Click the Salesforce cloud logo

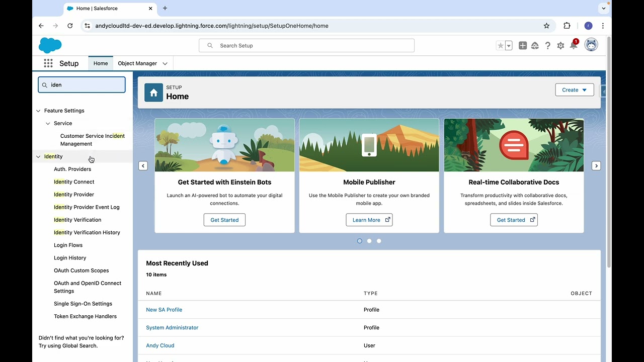(x=50, y=45)
